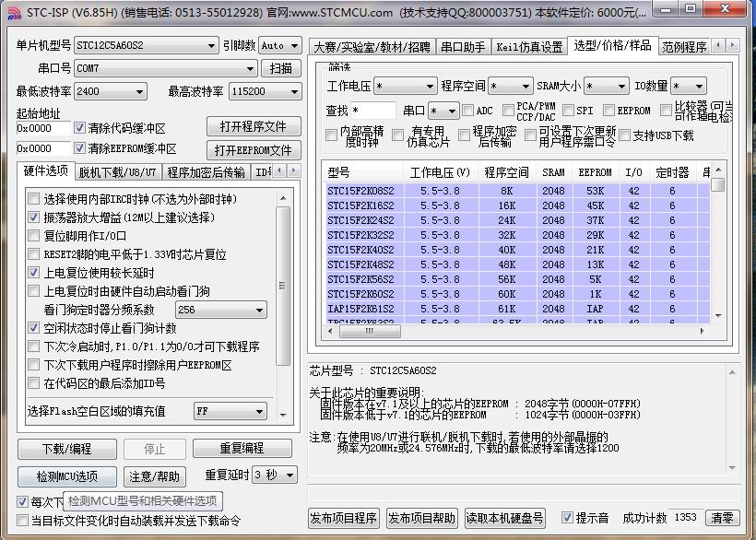
Task: Click down arrow of chip info text scrollbar
Action: coord(732,468)
